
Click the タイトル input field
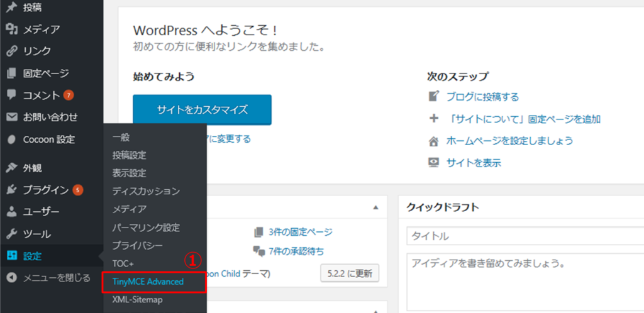point(522,236)
